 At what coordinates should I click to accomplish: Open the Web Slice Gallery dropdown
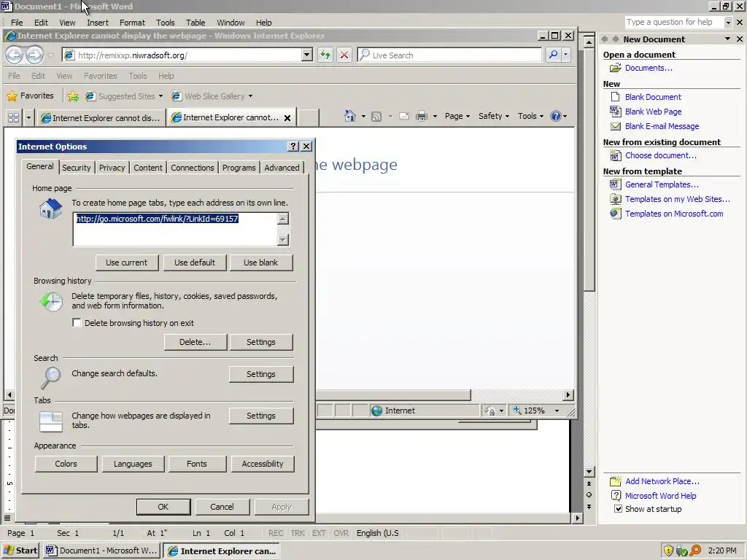point(251,96)
